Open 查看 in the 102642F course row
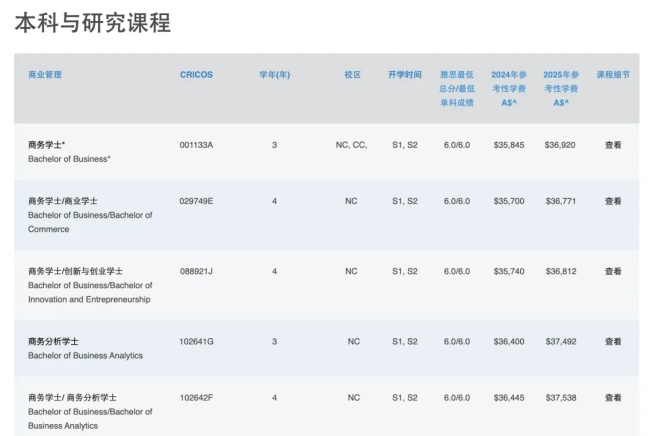Image resolution: width=650 pixels, height=436 pixels. 613,398
